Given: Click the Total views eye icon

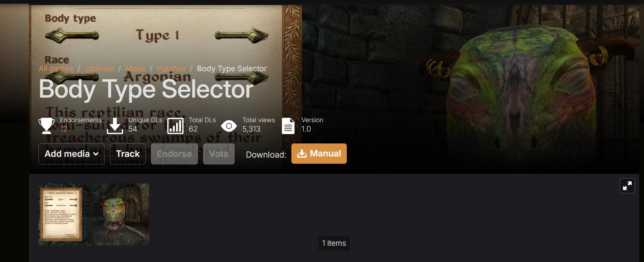Looking at the screenshot, I should tap(229, 126).
